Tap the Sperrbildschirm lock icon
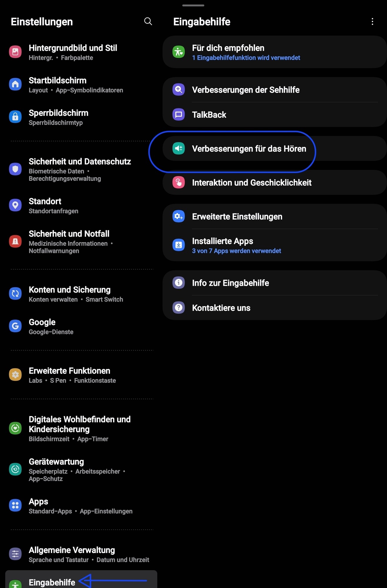387x588 pixels. (15, 117)
